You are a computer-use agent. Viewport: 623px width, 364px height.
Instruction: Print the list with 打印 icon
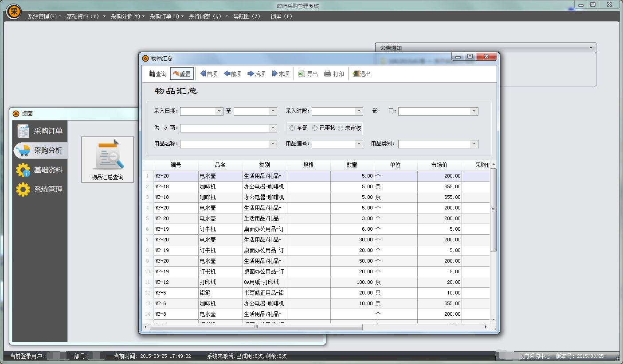(328, 74)
